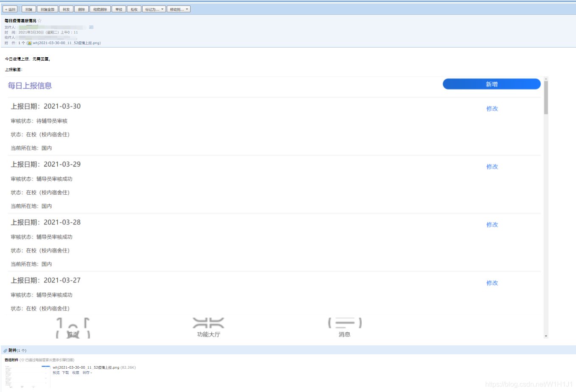Open the 标记为... dropdown

click(x=154, y=9)
